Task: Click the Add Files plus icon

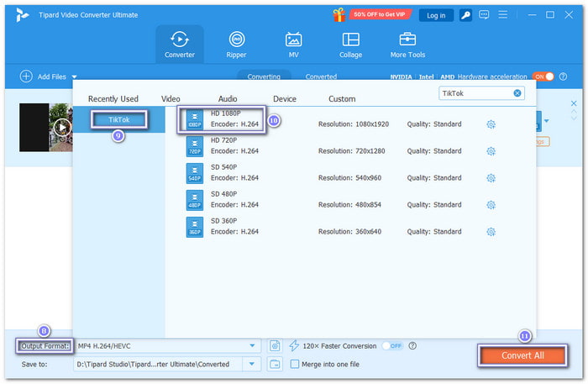Action: (x=26, y=76)
